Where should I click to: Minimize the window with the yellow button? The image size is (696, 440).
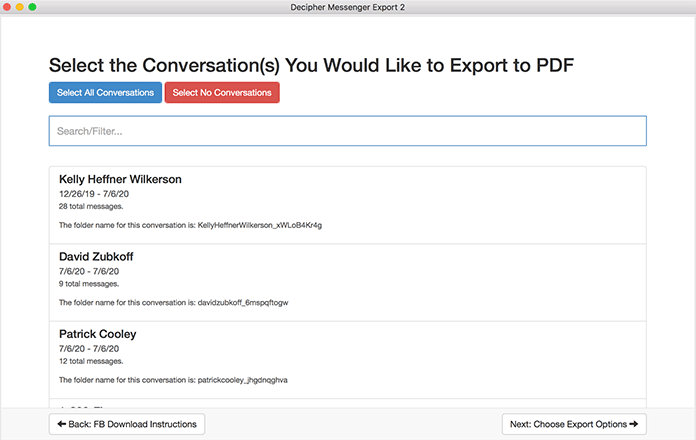tap(20, 7)
